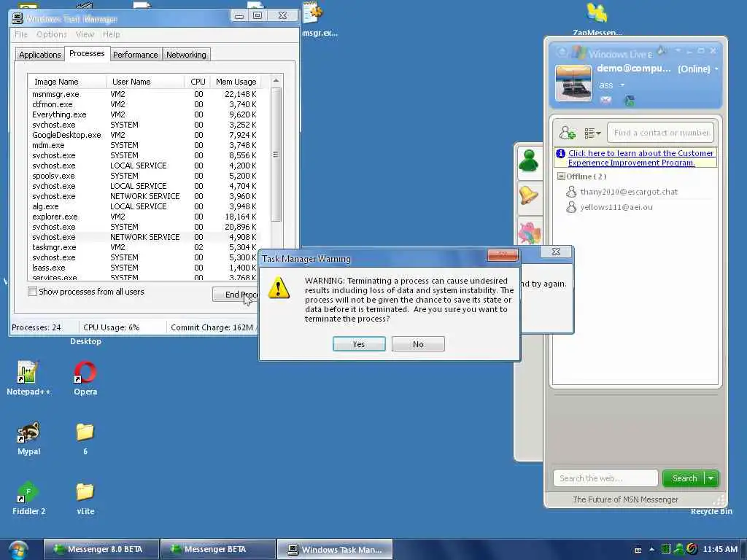Click the Windows Task Manager taskbar button

tap(334, 549)
